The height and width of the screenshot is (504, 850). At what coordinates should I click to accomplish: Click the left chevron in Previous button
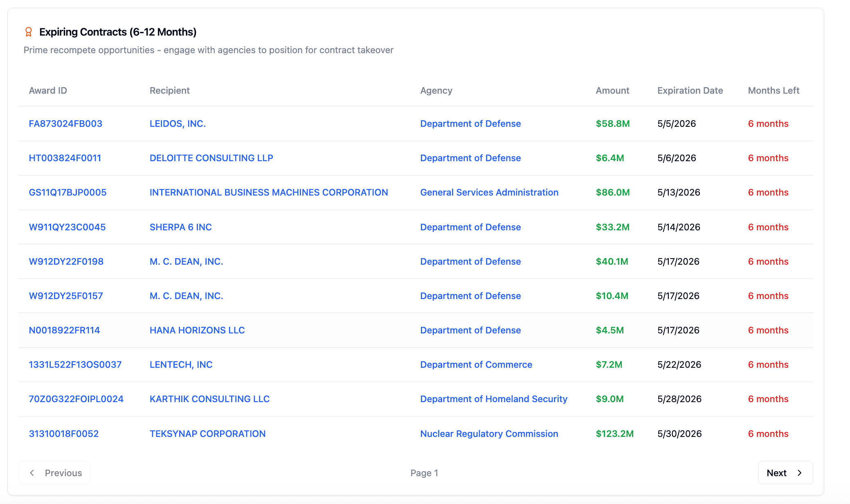tap(32, 473)
